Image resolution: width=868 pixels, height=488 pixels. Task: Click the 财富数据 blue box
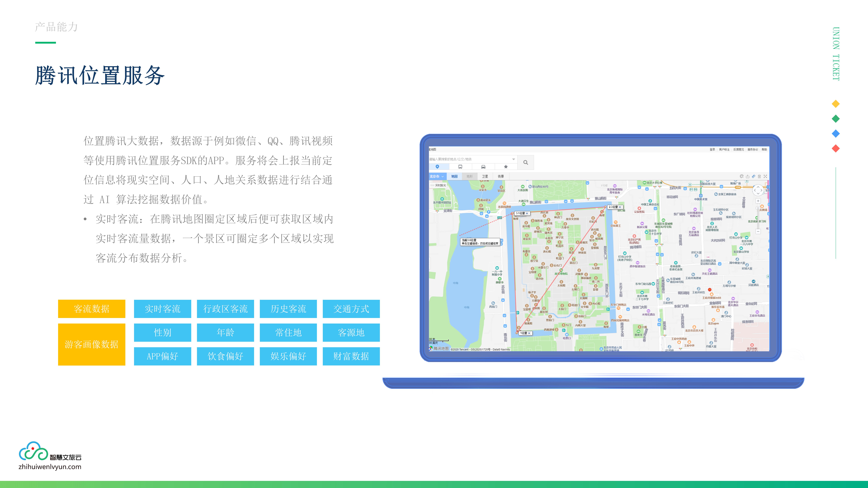coord(351,356)
